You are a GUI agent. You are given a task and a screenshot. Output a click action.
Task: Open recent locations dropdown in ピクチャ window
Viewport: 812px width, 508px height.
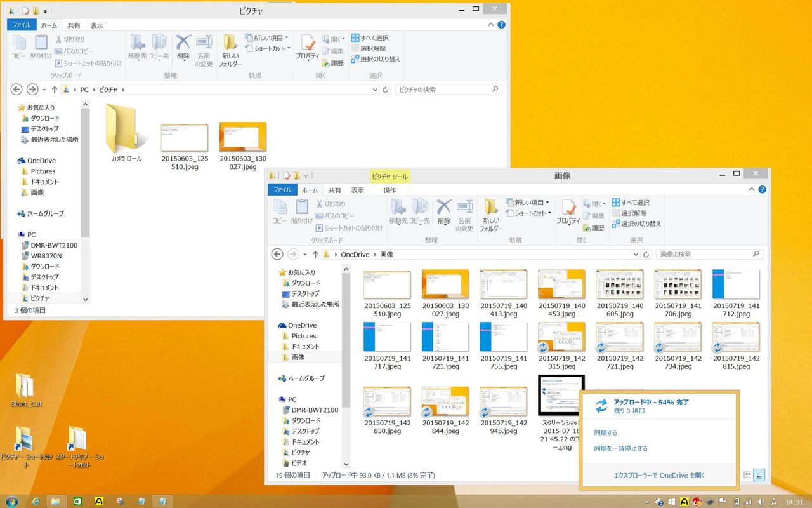[44, 90]
